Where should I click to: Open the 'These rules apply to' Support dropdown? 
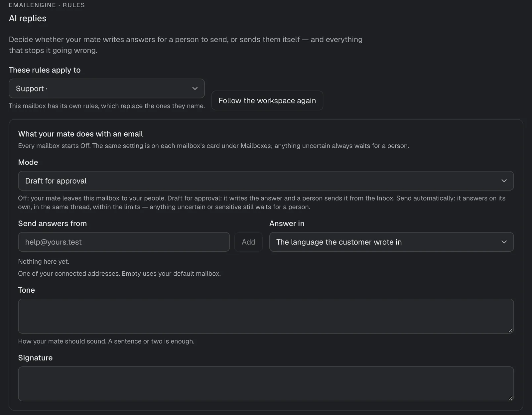pyautogui.click(x=107, y=88)
